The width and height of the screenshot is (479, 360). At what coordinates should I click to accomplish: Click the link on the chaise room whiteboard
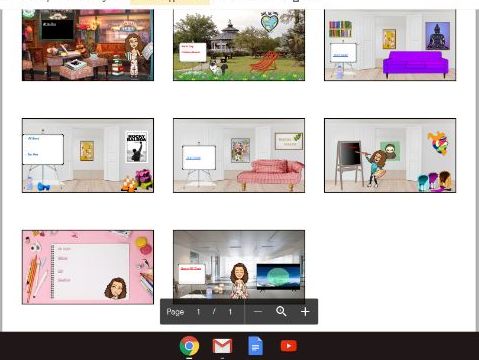click(x=193, y=158)
